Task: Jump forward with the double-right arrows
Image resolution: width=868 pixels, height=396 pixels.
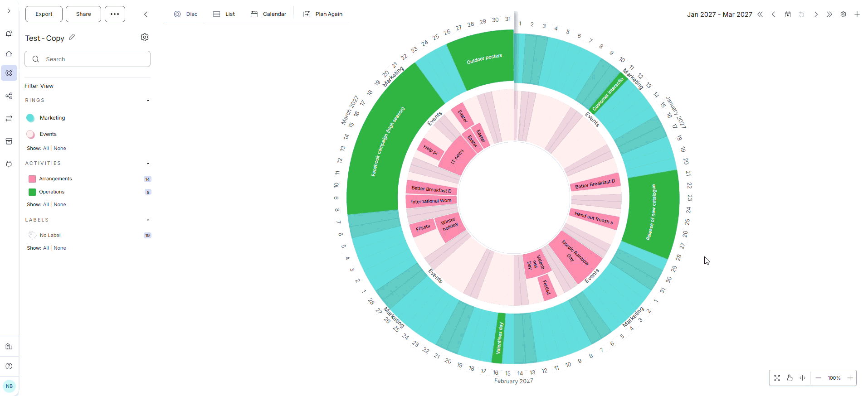Action: pos(829,14)
